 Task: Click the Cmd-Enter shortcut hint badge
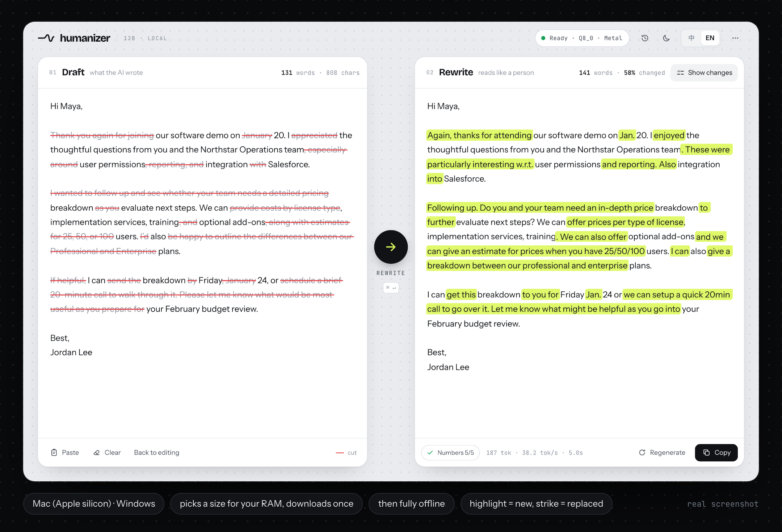[391, 288]
